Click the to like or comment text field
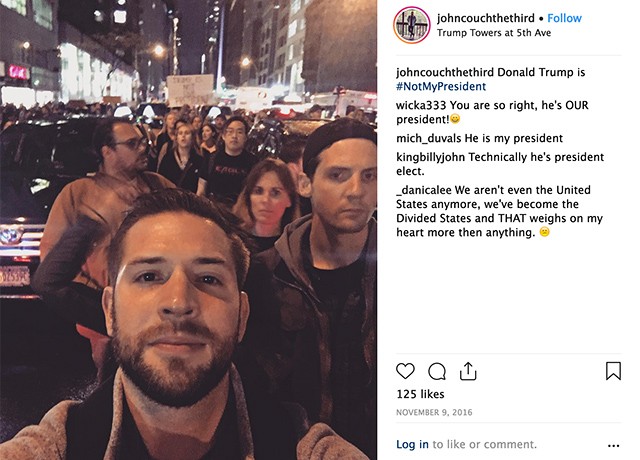640x460 pixels. [x=484, y=444]
